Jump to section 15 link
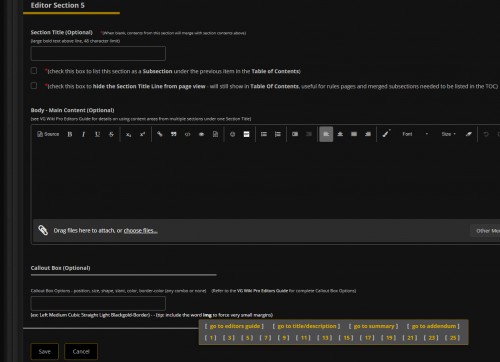This screenshot has height=362, width=500. [346, 338]
